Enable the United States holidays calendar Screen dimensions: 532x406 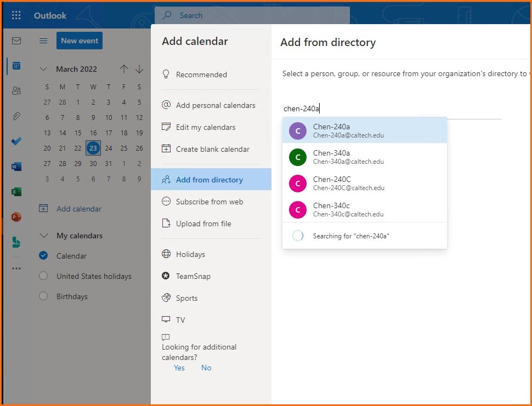point(44,276)
